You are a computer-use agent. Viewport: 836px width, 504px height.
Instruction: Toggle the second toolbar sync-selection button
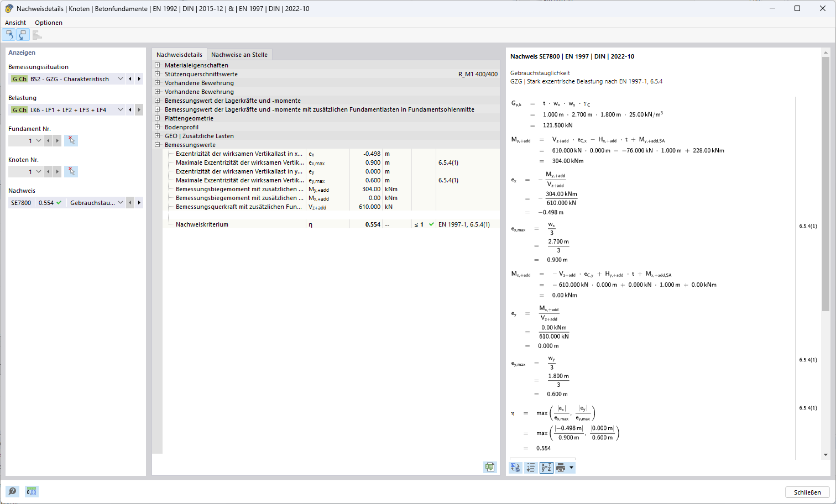point(22,35)
